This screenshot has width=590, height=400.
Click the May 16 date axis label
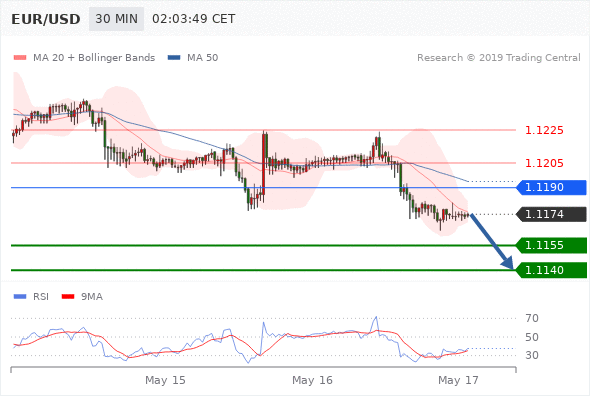[312, 380]
